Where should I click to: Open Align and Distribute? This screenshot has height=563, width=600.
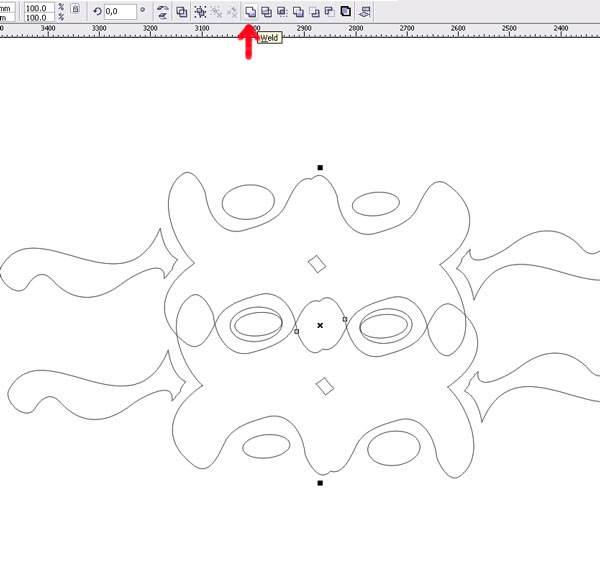365,12
